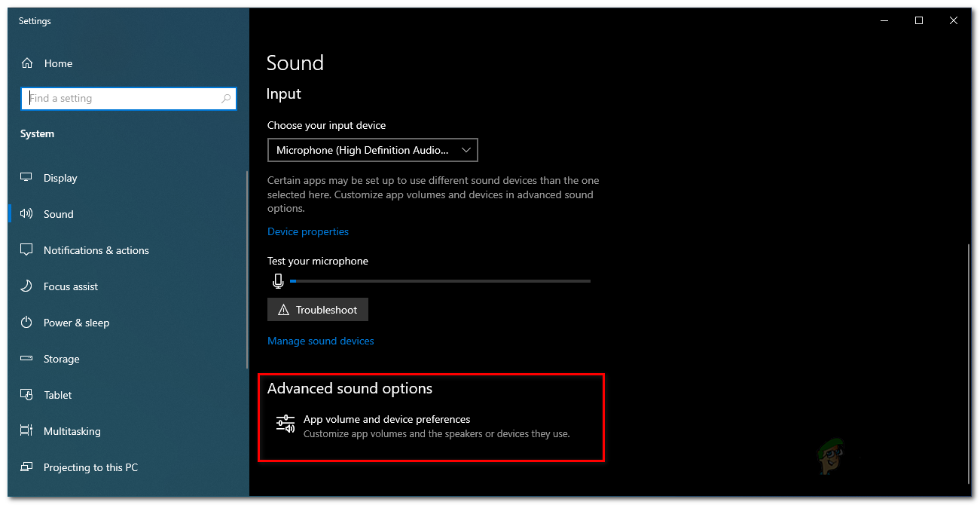The image size is (980, 505).
Task: Open the input device Microphone dropdown
Action: (372, 150)
